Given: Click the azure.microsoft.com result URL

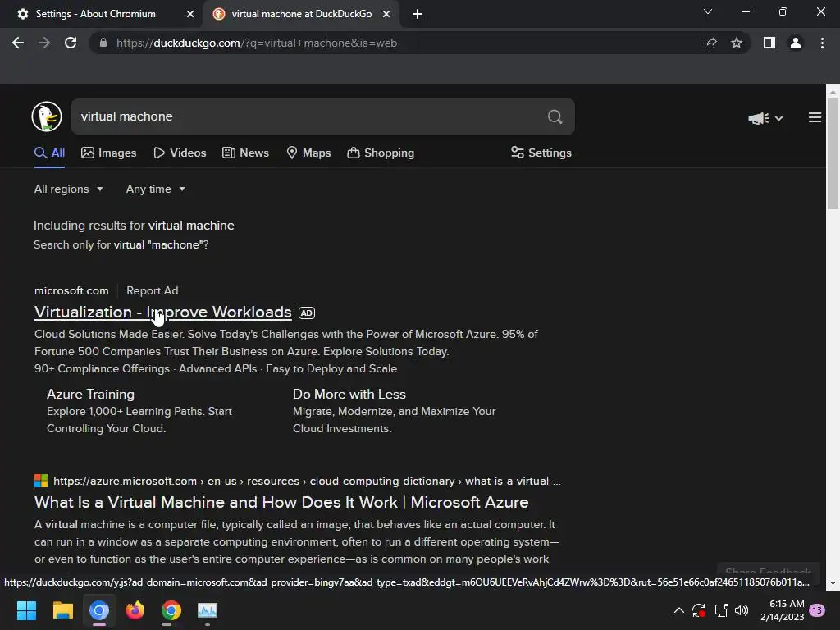Looking at the screenshot, I should 307,481.
